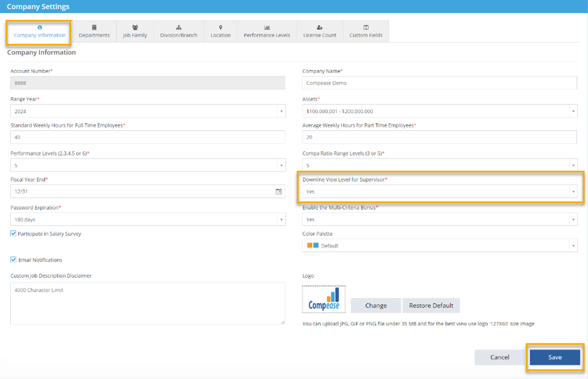This screenshot has height=379, width=588.
Task: Click the Departments building icon
Action: tap(95, 27)
